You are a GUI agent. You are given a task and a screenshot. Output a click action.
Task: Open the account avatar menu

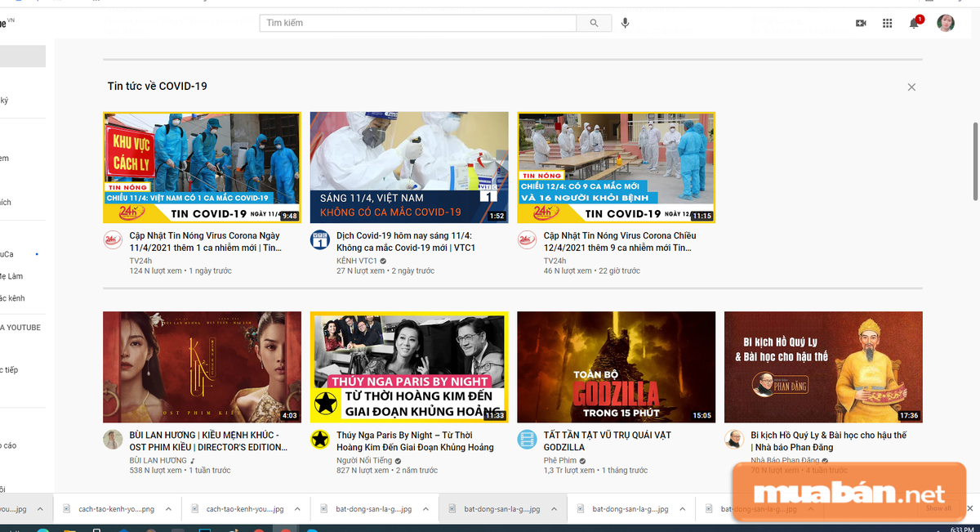946,23
